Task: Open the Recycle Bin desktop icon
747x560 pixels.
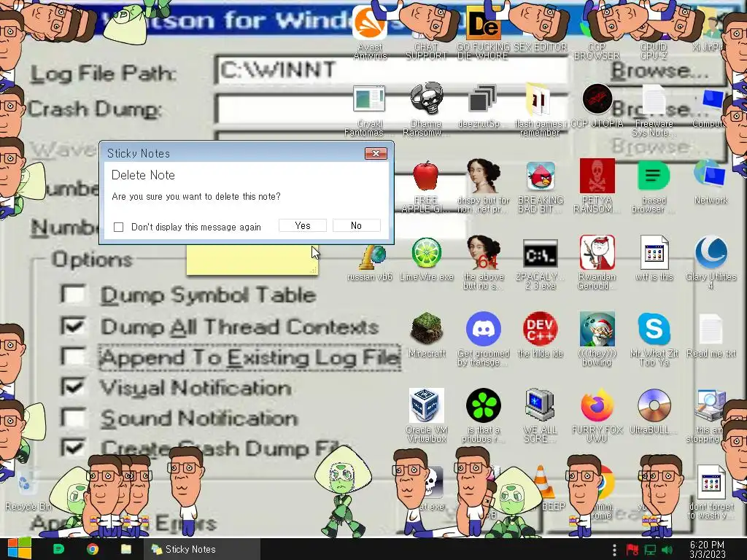Action: 28,483
